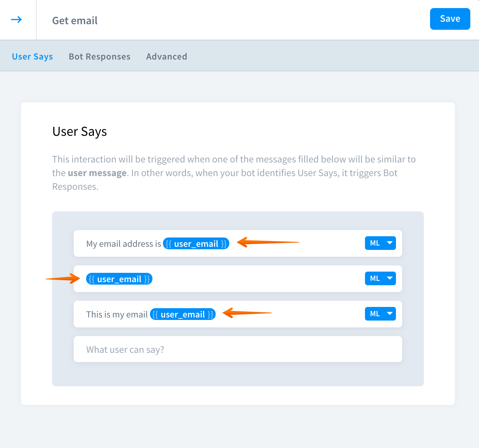This screenshot has width=479, height=448.
Task: Open ML dropdown on standalone user_email phrase
Action: [x=380, y=278]
